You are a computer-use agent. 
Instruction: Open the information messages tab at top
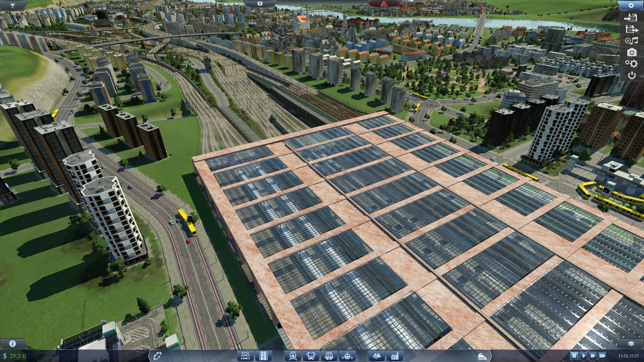[260, 4]
